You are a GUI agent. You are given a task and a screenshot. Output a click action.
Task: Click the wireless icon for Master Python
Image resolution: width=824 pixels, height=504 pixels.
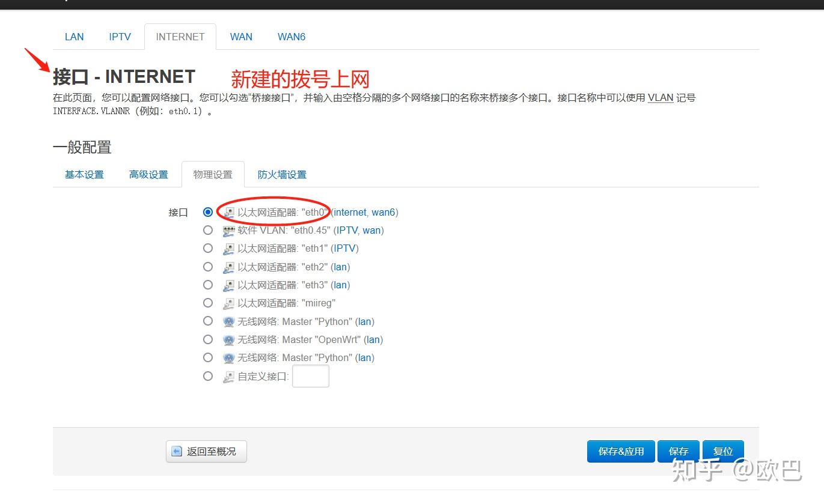tap(228, 321)
